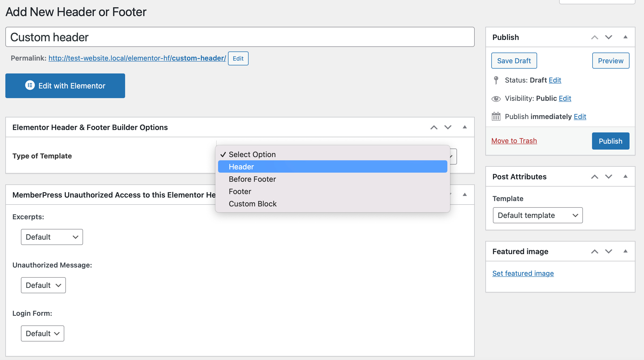
Task: Open the Default template dropdown
Action: coord(537,215)
